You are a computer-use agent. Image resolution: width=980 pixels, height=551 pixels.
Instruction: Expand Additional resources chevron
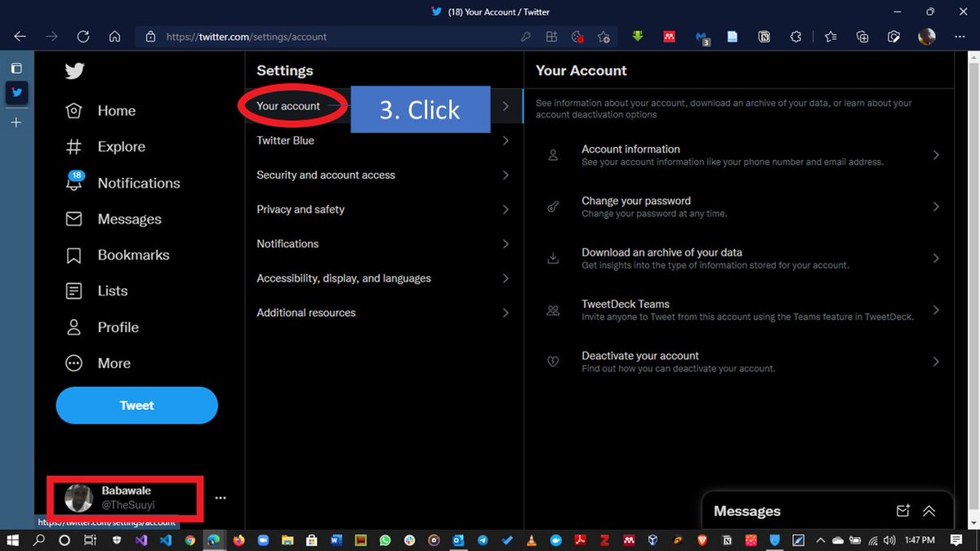click(x=506, y=313)
